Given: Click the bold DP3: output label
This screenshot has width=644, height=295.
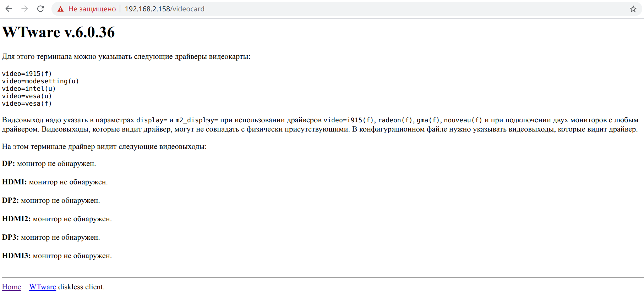Looking at the screenshot, I should click(x=10, y=237).
